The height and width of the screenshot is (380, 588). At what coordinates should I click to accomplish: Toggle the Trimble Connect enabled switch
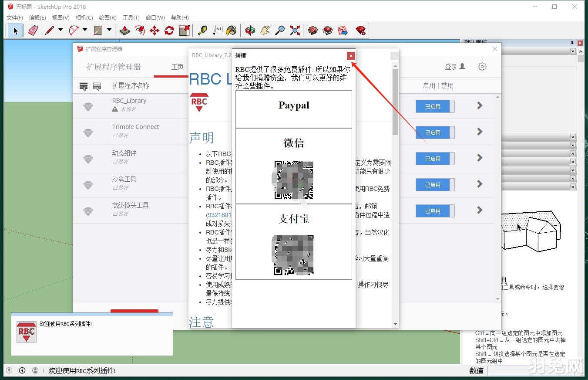tap(435, 132)
